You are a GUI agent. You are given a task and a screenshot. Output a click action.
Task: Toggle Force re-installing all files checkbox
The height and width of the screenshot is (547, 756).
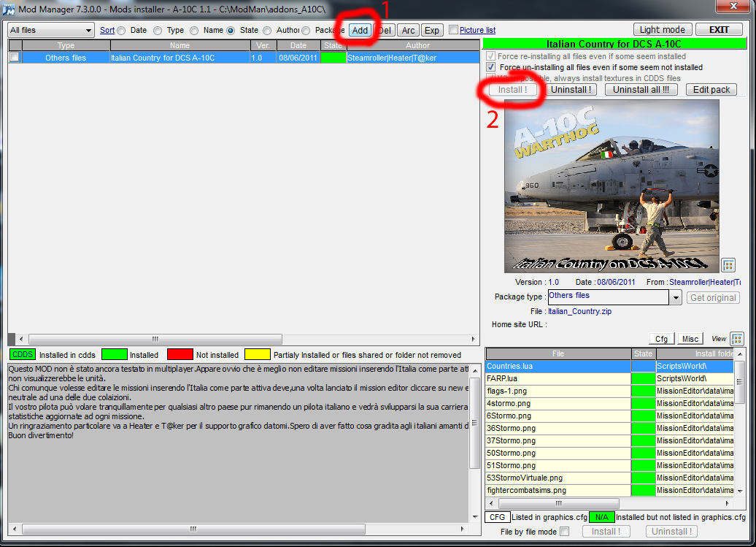point(491,56)
